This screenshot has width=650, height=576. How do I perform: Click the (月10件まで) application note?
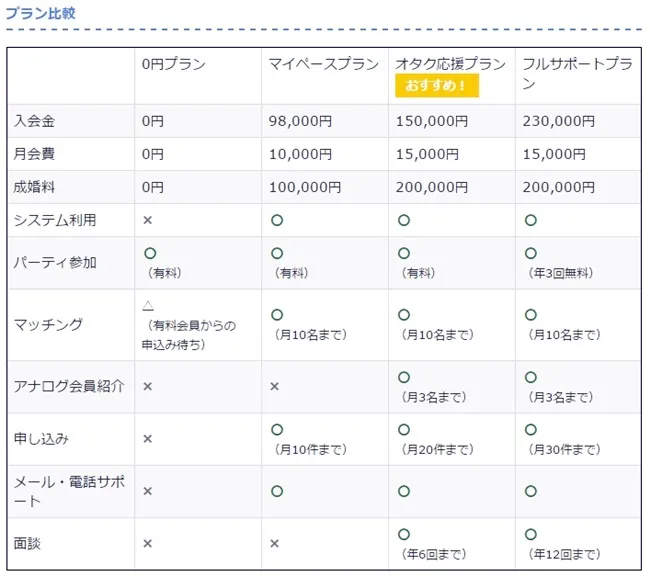[311, 450]
